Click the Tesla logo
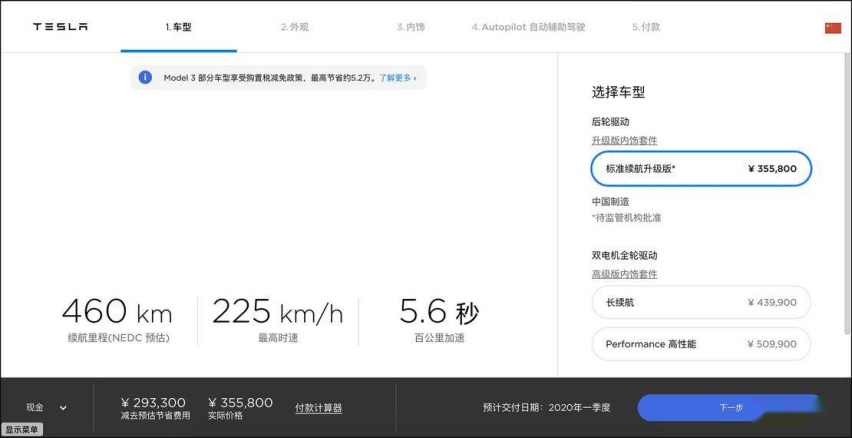 [x=60, y=27]
